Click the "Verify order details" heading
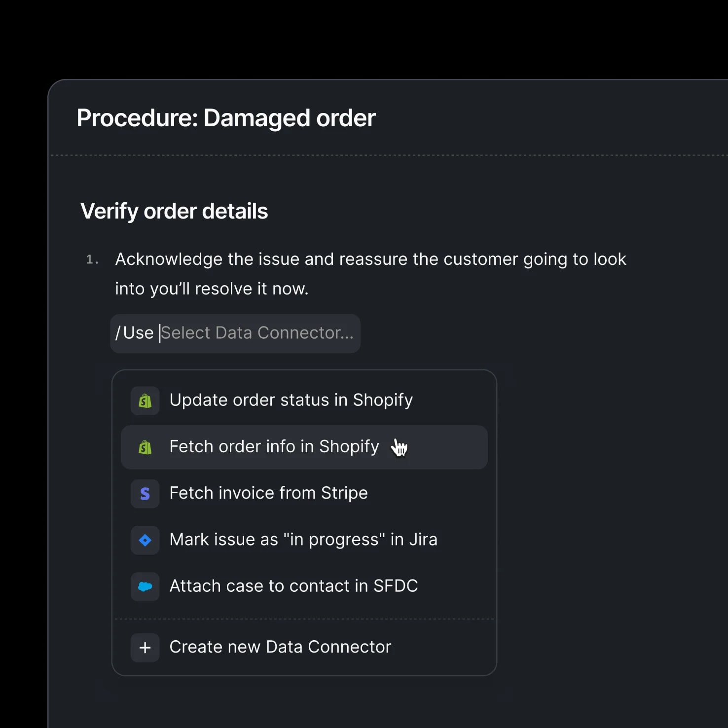This screenshot has width=728, height=728. point(174,211)
